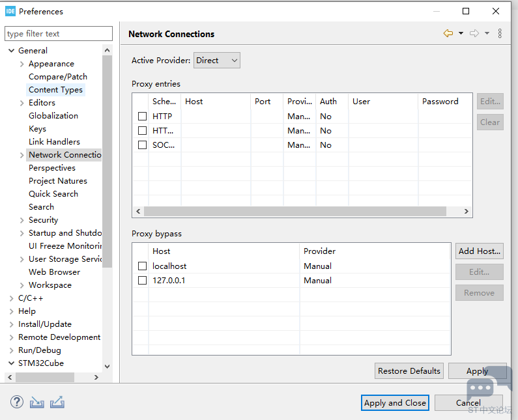Expand the Install/Update tree node
Image resolution: width=518 pixels, height=420 pixels.
[x=11, y=324]
